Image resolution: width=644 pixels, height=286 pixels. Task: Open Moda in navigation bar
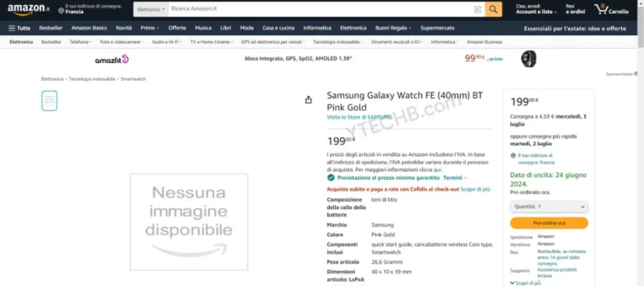tap(246, 28)
